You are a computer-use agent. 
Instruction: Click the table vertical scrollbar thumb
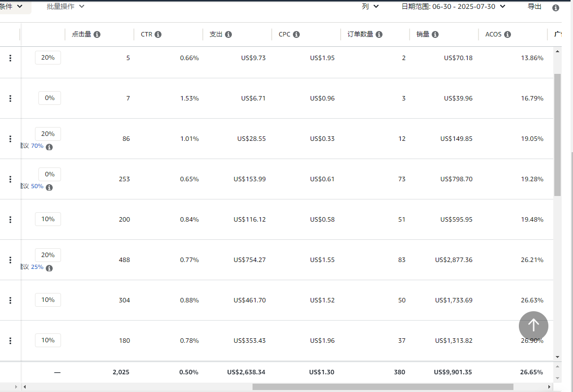[557, 134]
